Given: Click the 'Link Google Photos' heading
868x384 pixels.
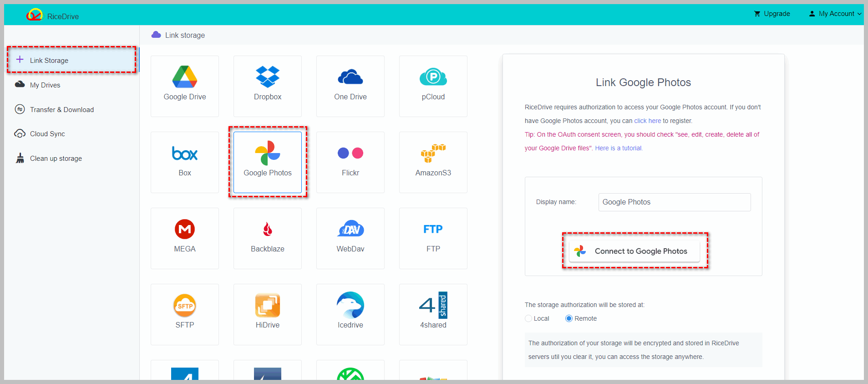Looking at the screenshot, I should [644, 82].
